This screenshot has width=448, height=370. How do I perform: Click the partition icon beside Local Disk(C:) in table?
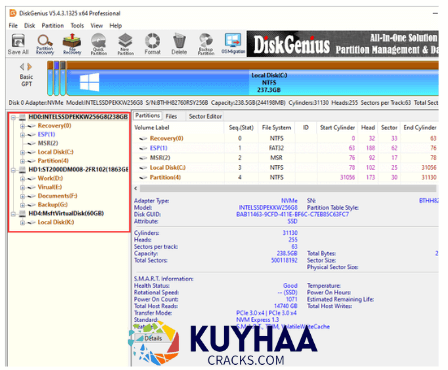coord(143,168)
